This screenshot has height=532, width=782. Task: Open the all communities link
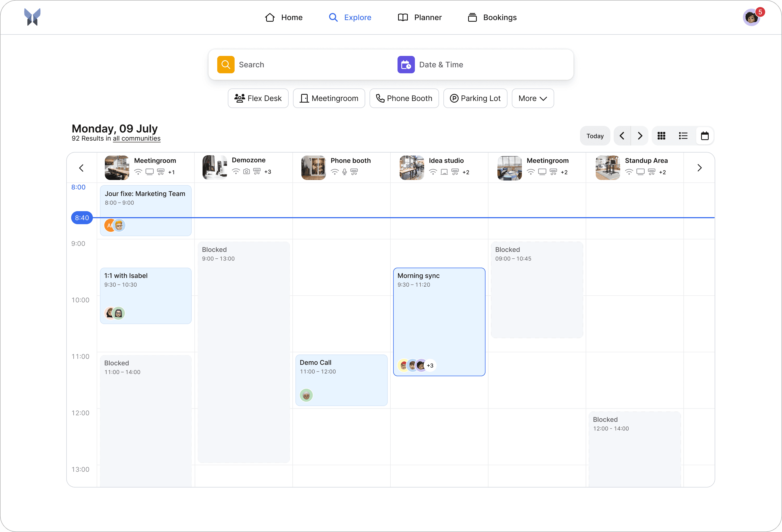coord(137,138)
